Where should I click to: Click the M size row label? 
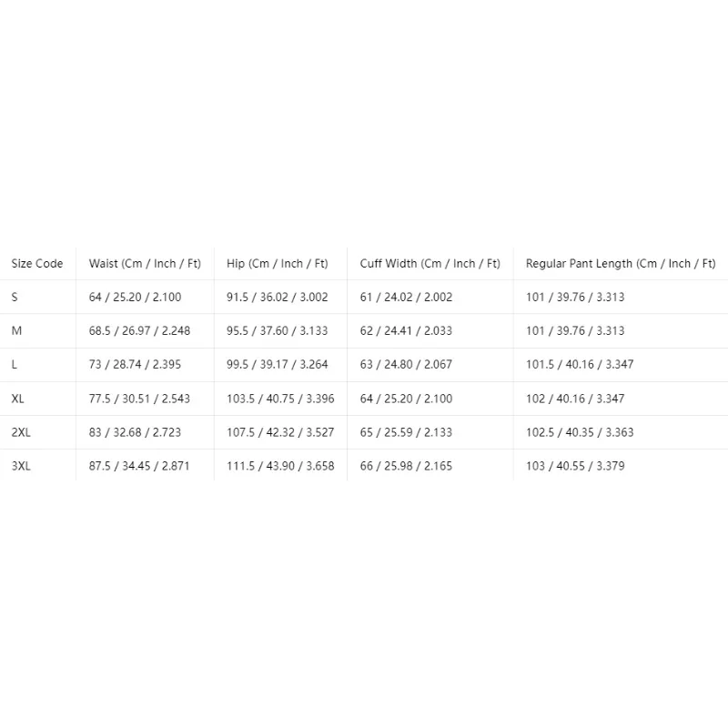pyautogui.click(x=16, y=331)
